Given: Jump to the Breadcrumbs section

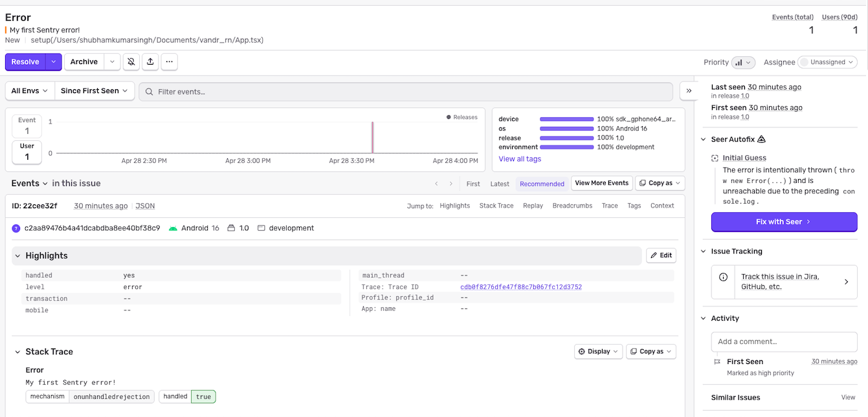Looking at the screenshot, I should pyautogui.click(x=572, y=206).
